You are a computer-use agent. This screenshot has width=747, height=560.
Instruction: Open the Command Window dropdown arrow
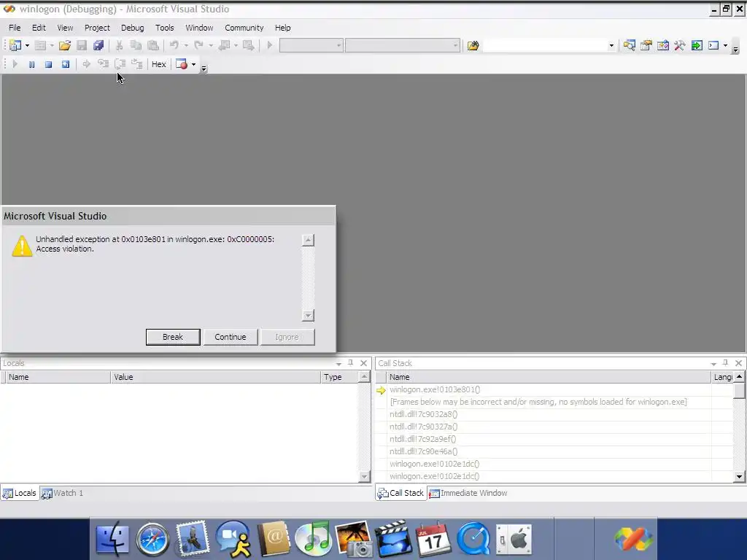pyautogui.click(x=725, y=46)
